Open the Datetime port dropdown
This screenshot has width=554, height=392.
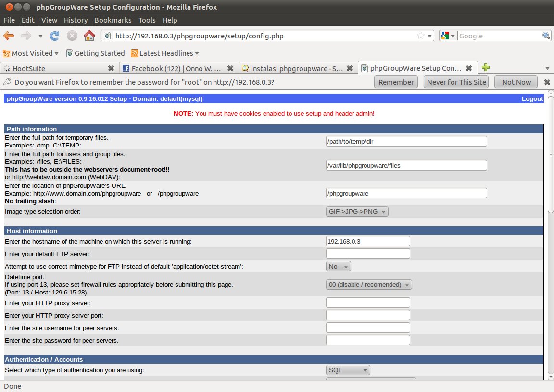369,285
